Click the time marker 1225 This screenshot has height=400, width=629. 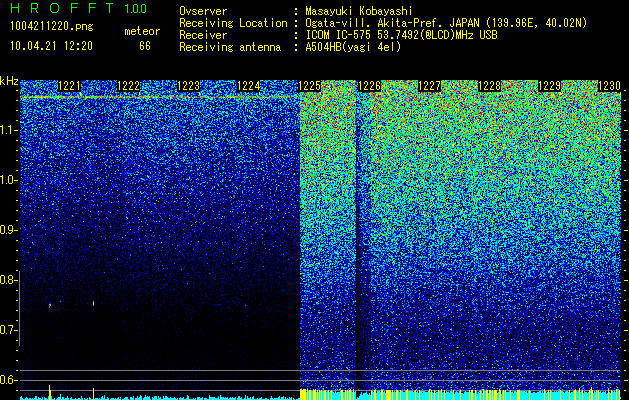(x=309, y=86)
